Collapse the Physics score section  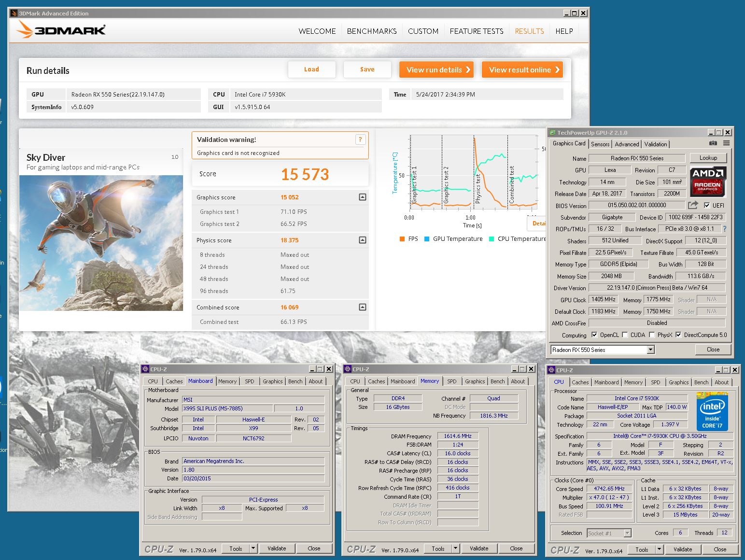[363, 240]
